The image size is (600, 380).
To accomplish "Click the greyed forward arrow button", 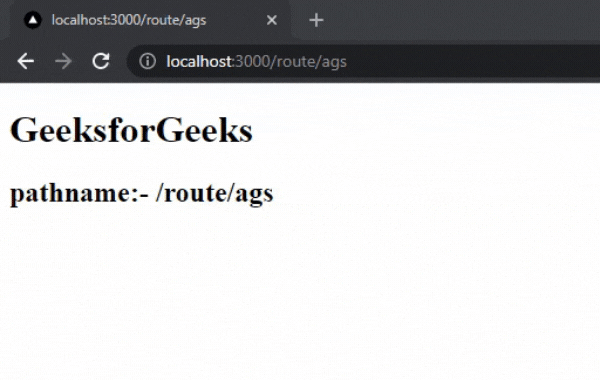I will [x=63, y=61].
